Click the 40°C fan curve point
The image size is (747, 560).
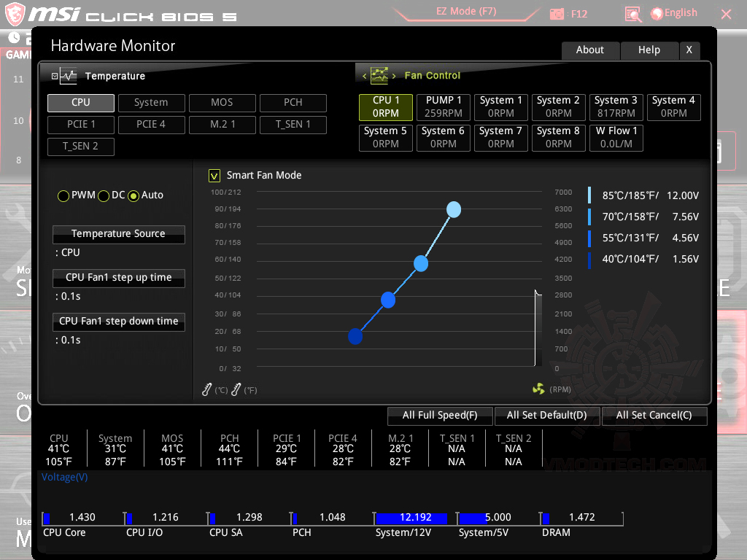coord(355,336)
